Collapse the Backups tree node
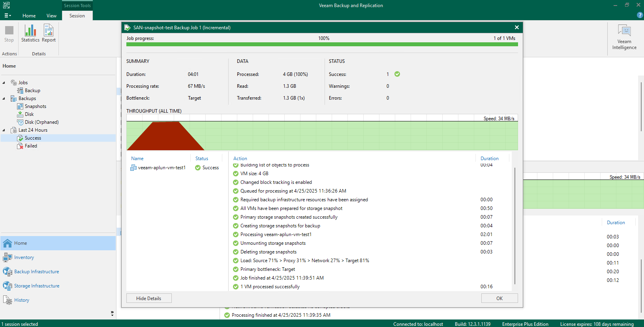The width and height of the screenshot is (644, 327). (4, 98)
